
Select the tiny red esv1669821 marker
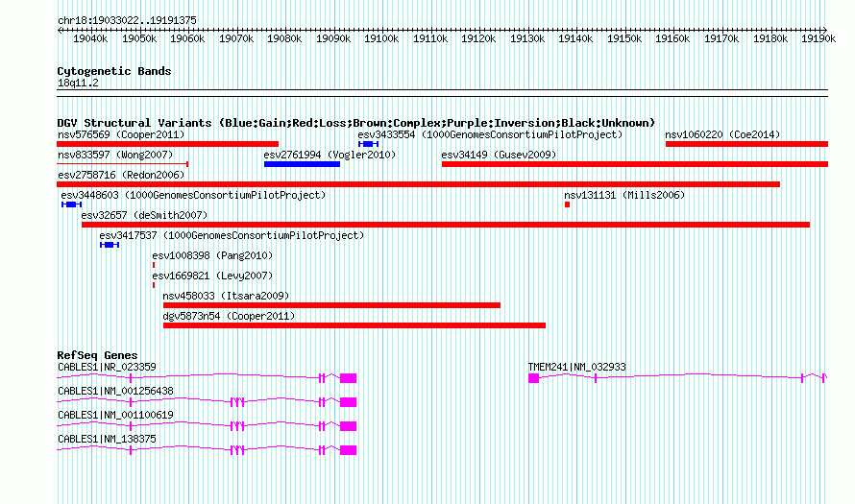[154, 285]
